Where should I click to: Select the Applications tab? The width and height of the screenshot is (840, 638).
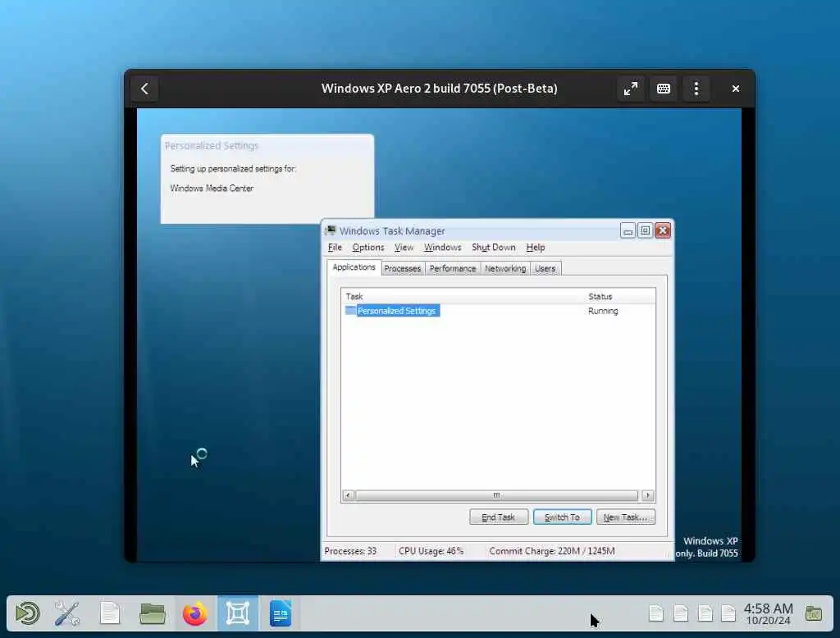pyautogui.click(x=354, y=267)
